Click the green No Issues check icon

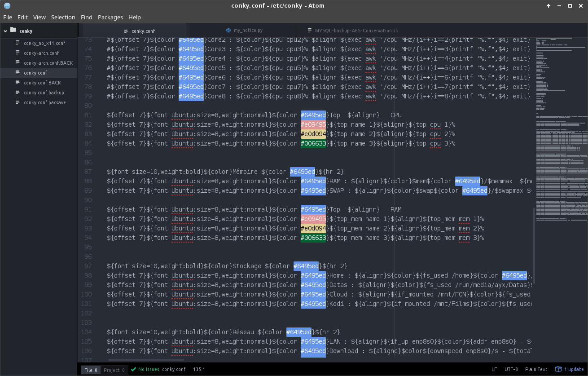pyautogui.click(x=133, y=369)
